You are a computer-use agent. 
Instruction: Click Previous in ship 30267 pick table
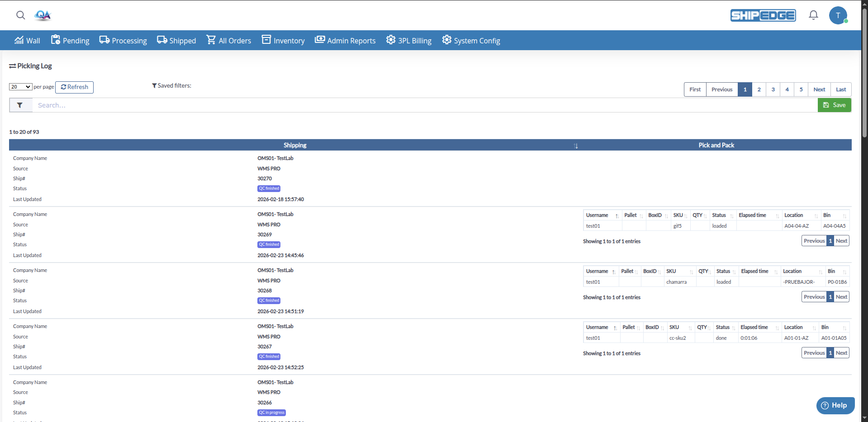814,353
